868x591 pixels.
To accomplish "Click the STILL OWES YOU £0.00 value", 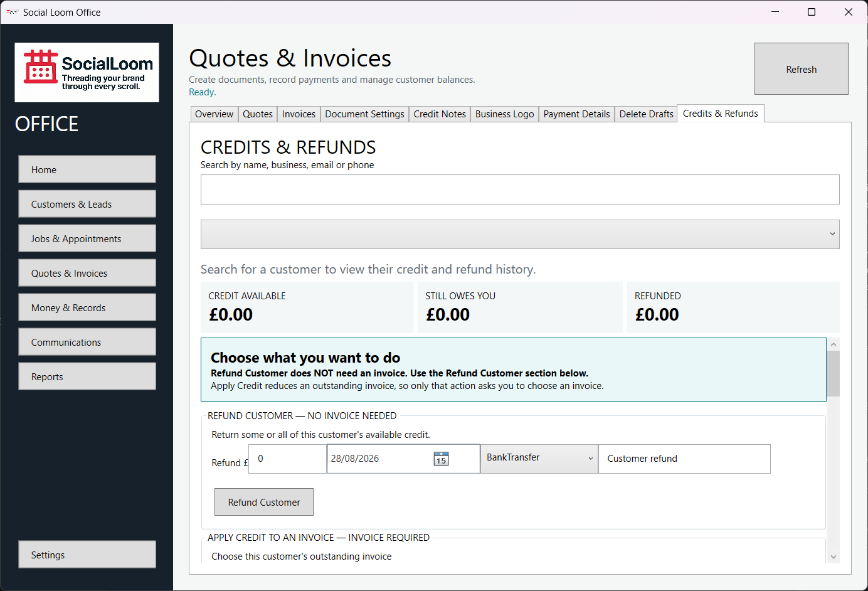I will [x=448, y=314].
